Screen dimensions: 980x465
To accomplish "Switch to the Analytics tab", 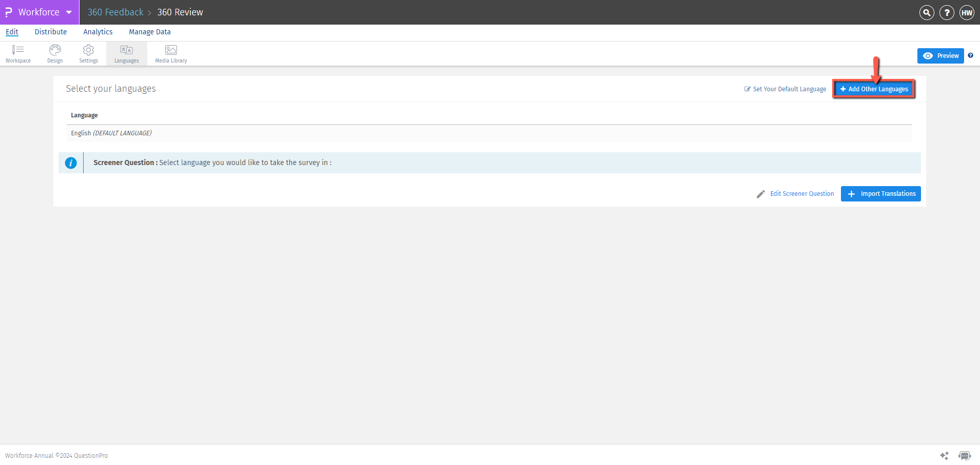I will tap(98, 32).
